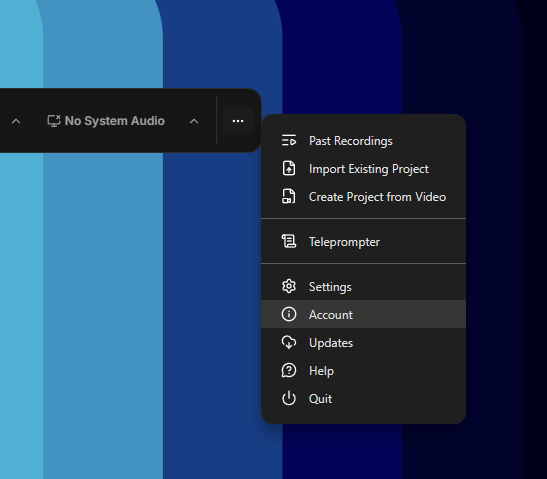This screenshot has width=547, height=479.
Task: Click the Help question bubble icon
Action: (x=289, y=371)
